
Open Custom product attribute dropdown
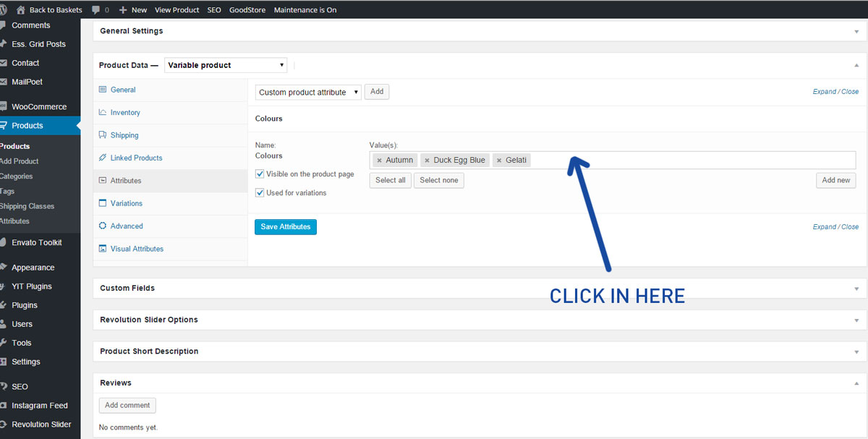308,93
